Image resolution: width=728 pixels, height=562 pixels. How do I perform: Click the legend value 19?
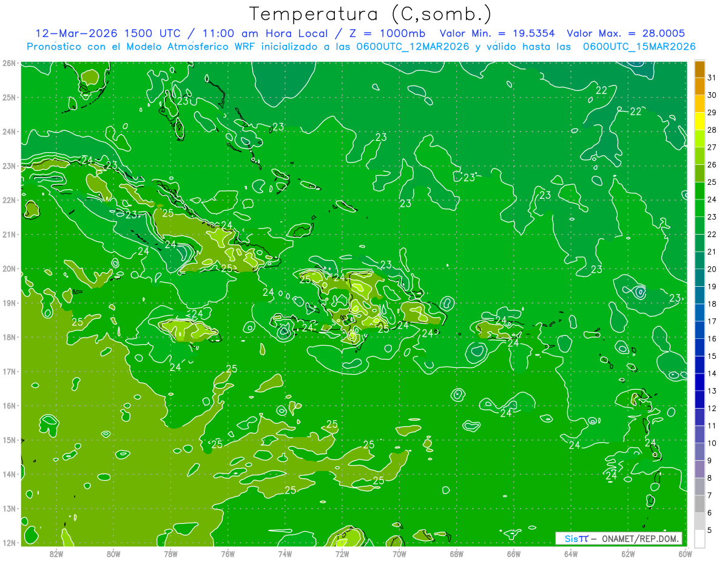click(712, 286)
